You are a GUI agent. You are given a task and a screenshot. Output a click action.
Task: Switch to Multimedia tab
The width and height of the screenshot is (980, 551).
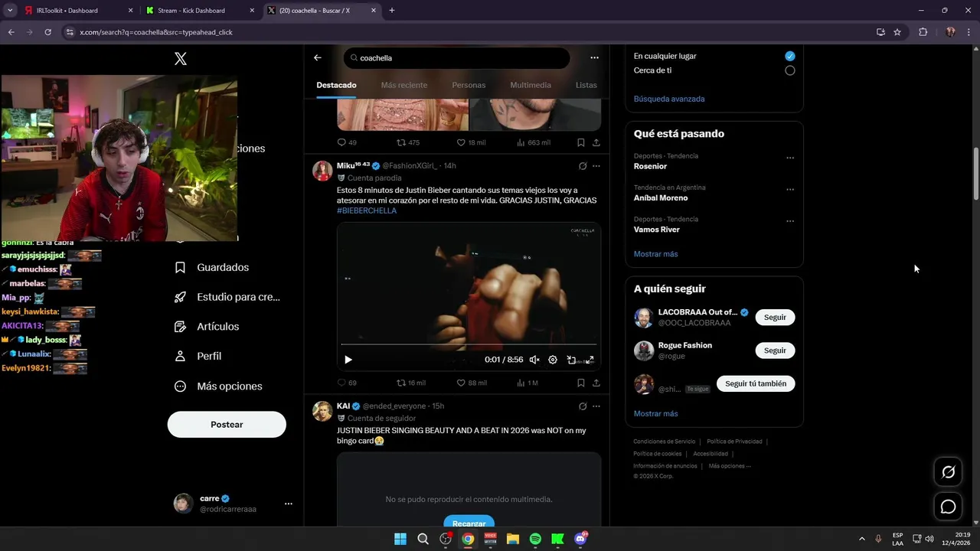click(x=531, y=85)
